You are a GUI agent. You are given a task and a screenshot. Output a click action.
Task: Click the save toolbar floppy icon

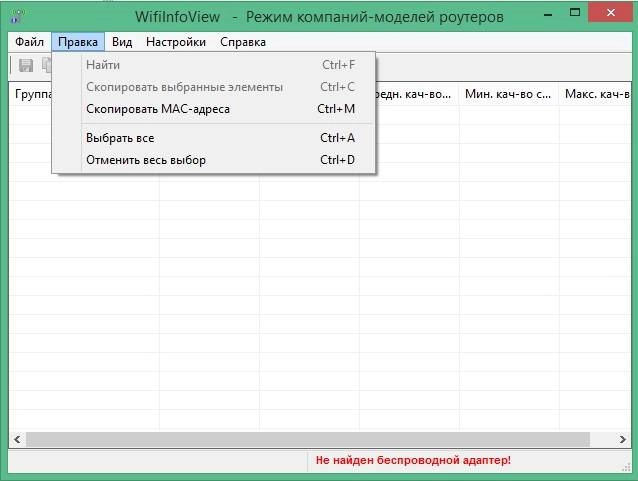26,65
